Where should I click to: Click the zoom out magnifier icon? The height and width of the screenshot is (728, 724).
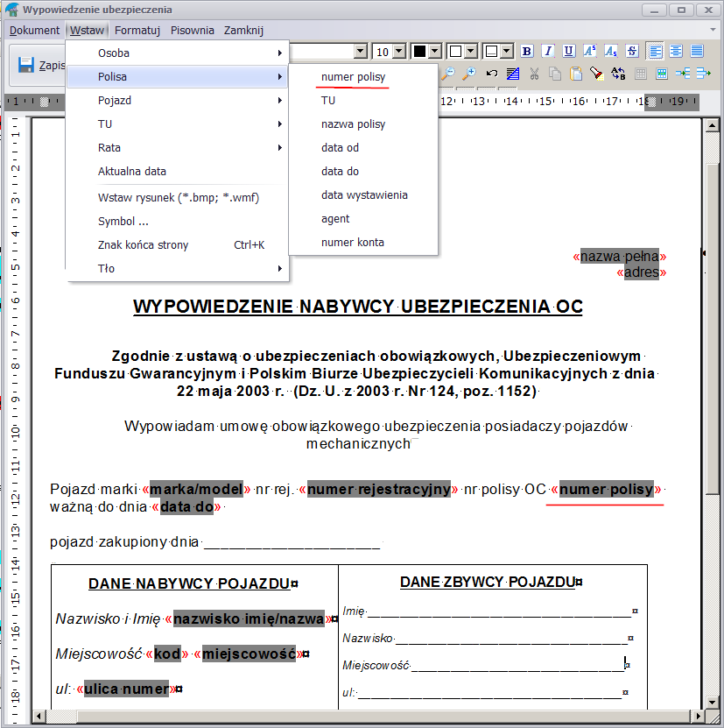(448, 74)
